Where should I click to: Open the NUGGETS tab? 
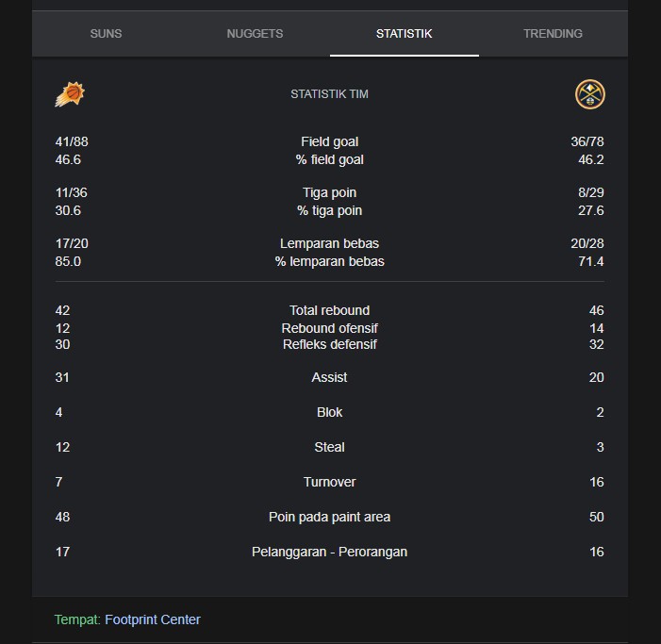tap(255, 34)
